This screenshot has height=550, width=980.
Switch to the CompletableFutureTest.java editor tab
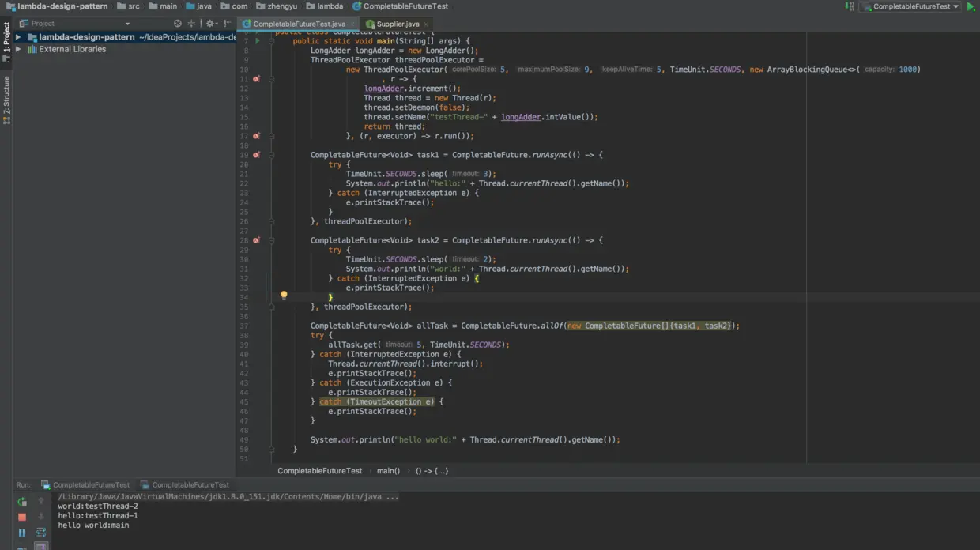tap(299, 24)
